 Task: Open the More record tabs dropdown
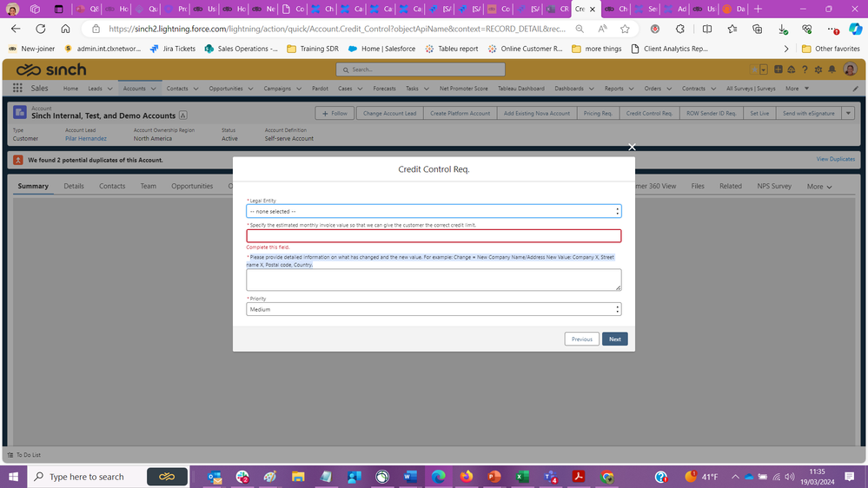(x=819, y=187)
